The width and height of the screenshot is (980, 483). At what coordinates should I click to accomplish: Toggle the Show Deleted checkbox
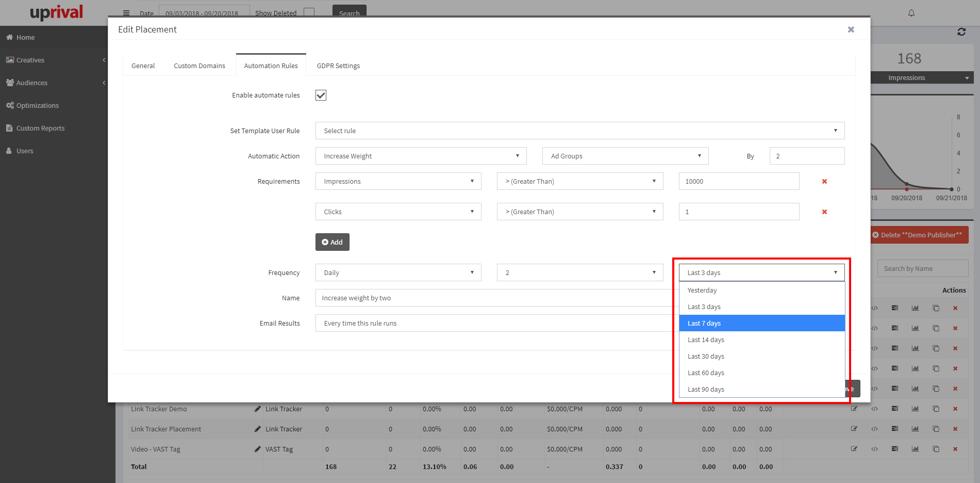point(309,12)
